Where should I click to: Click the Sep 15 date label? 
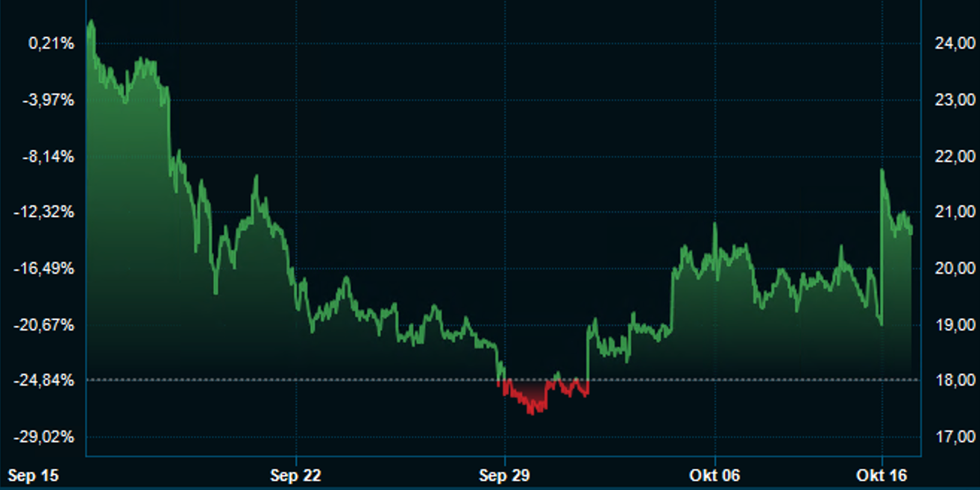click(33, 476)
